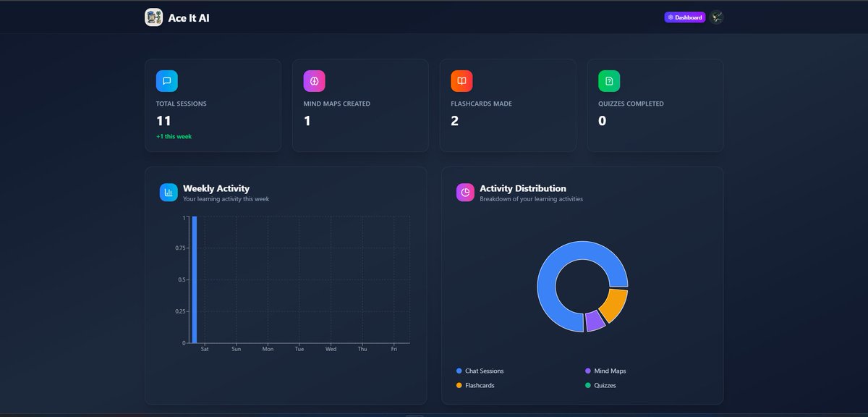
Task: Click the Tue axis label
Action: click(299, 349)
